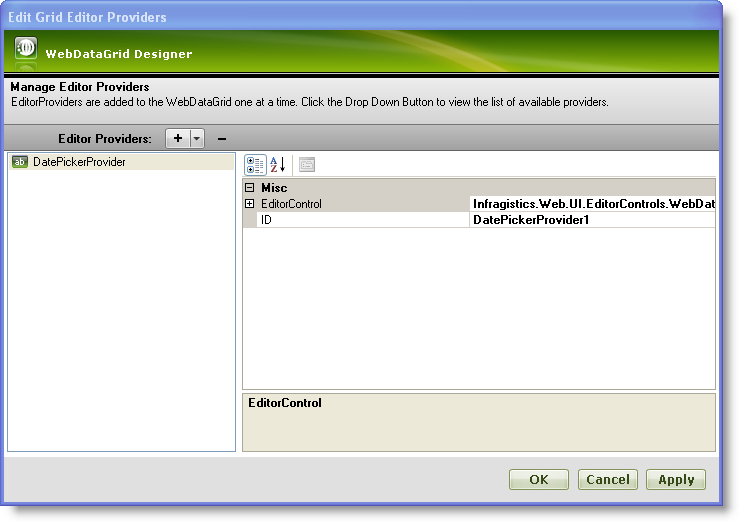Click the OK button
The height and width of the screenshot is (522, 739).
(x=539, y=480)
